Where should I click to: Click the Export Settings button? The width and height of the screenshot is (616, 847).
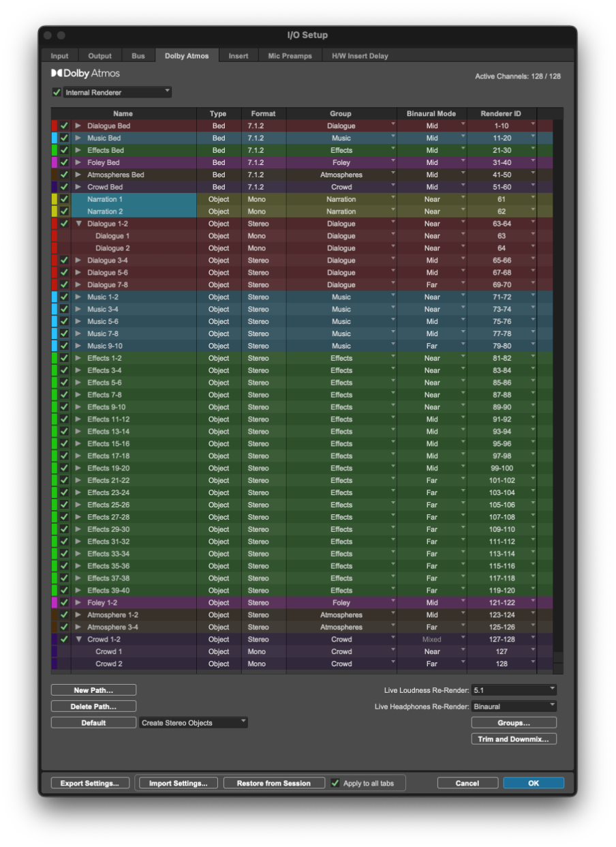[x=90, y=783]
